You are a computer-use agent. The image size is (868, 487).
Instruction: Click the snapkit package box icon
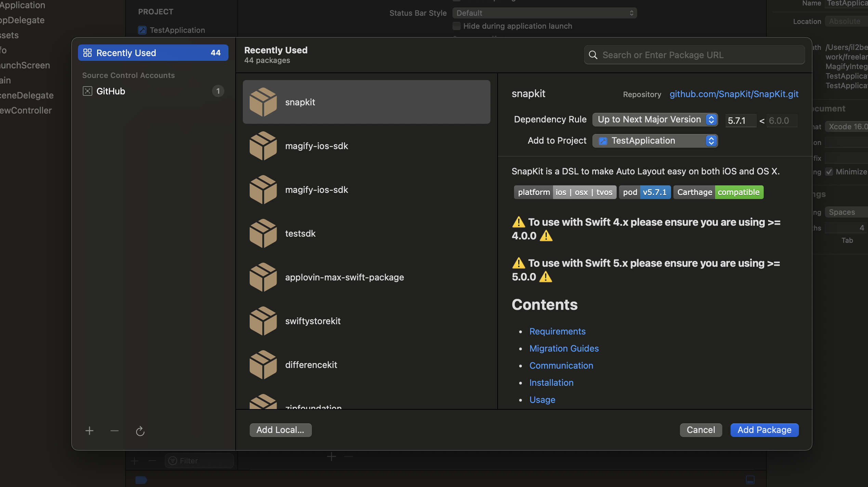coord(263,102)
